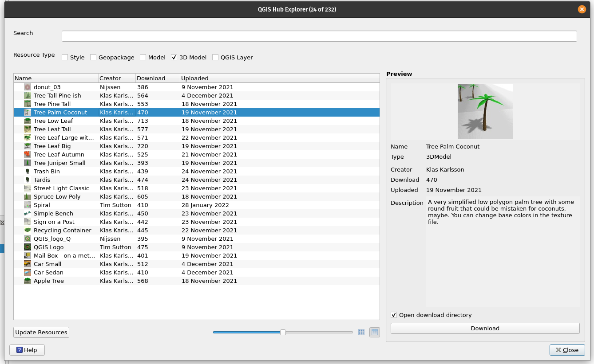
Task: Open the Help documentation
Action: pos(27,350)
